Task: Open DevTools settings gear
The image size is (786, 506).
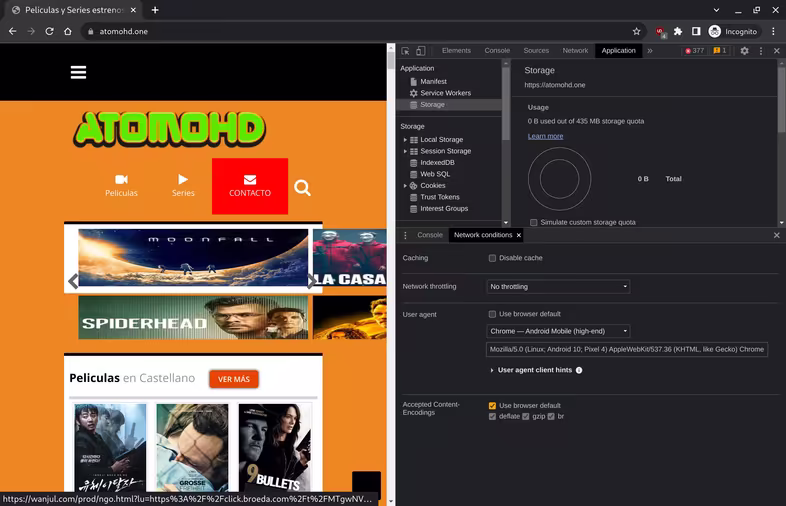Action: click(744, 51)
